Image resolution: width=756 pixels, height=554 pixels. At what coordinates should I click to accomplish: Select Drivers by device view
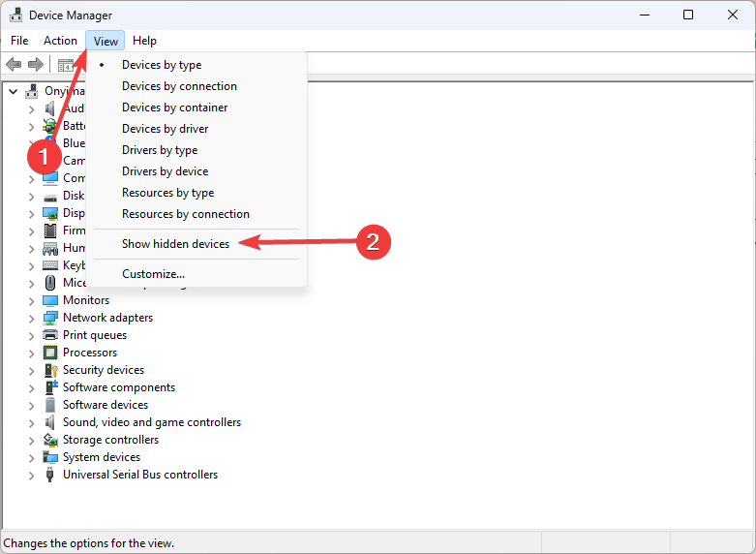pos(197,171)
